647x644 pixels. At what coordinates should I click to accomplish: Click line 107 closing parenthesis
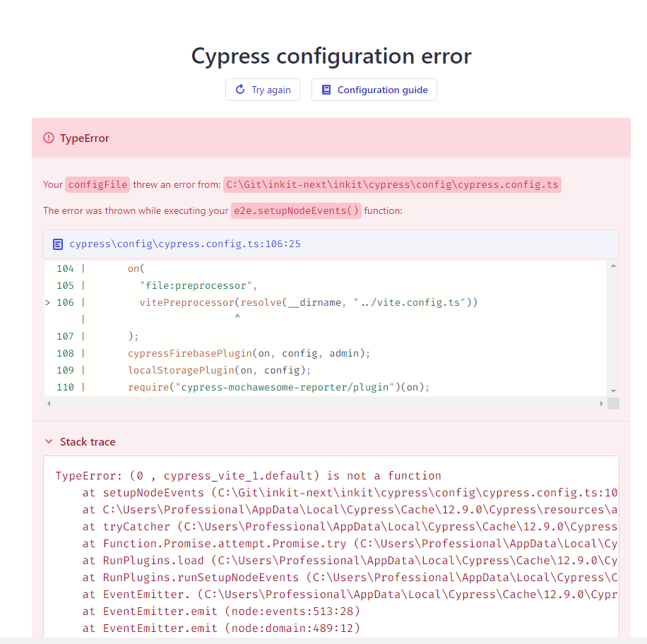133,336
